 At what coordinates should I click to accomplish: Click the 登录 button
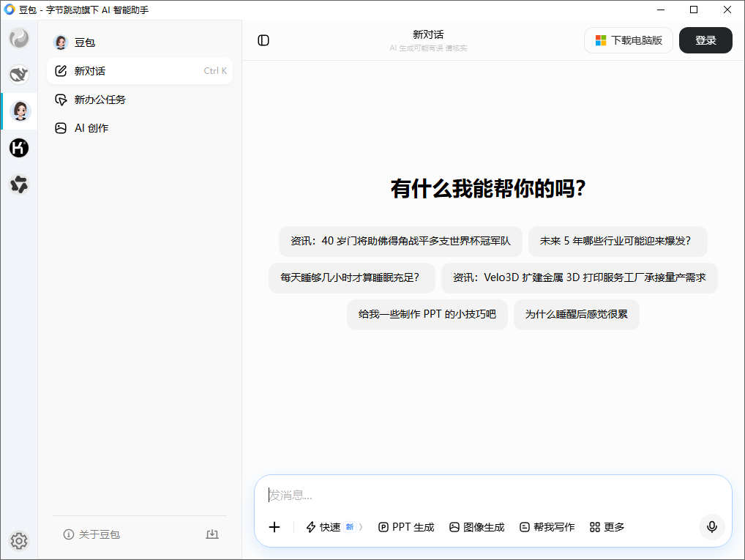point(705,40)
